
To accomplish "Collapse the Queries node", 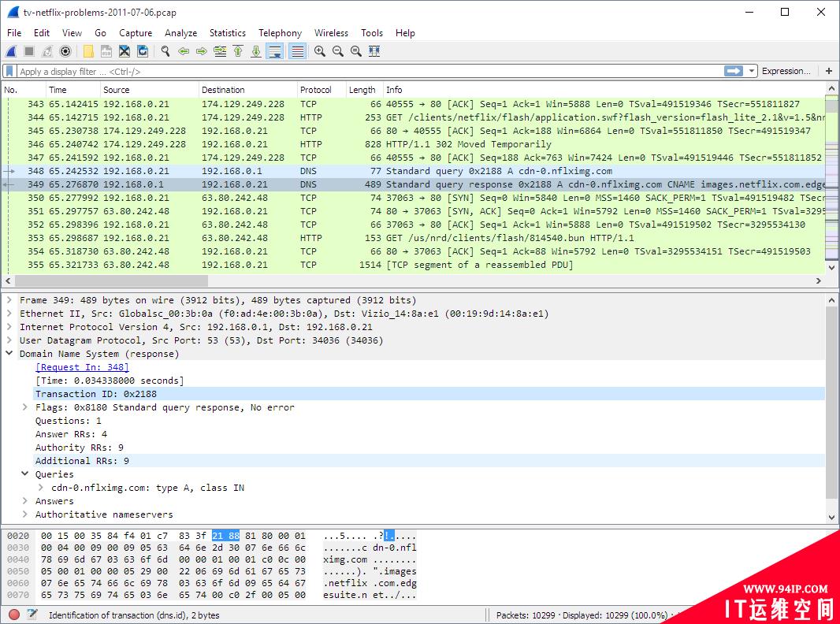I will pyautogui.click(x=24, y=474).
